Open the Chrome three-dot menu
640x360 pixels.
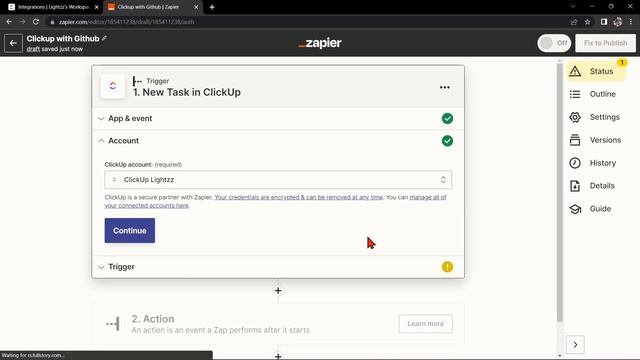tap(631, 22)
